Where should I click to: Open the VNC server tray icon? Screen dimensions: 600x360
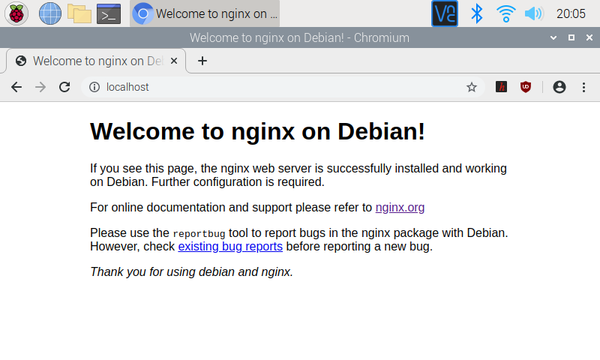pyautogui.click(x=445, y=13)
